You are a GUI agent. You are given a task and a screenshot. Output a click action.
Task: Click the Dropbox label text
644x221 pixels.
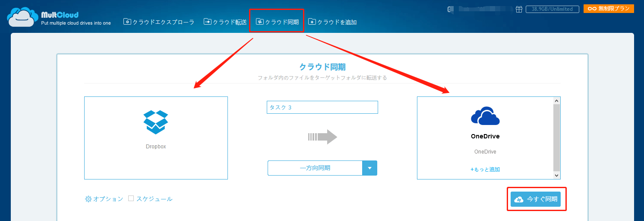point(156,147)
